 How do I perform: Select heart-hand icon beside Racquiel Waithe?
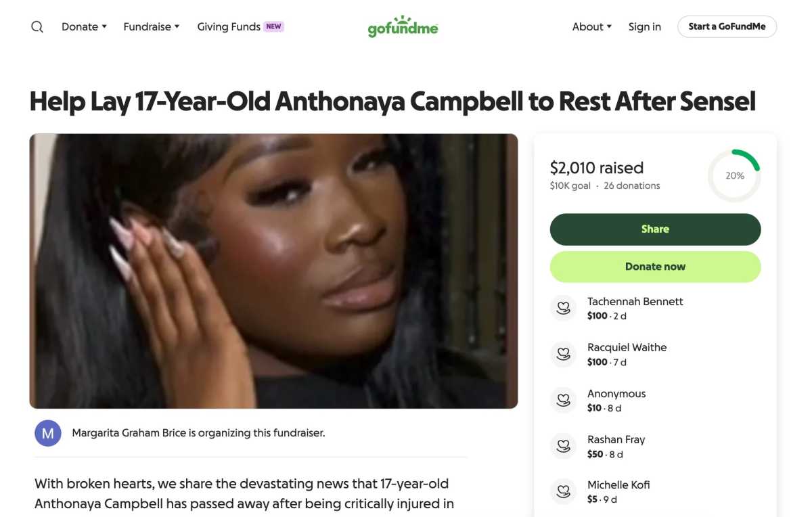pos(563,355)
